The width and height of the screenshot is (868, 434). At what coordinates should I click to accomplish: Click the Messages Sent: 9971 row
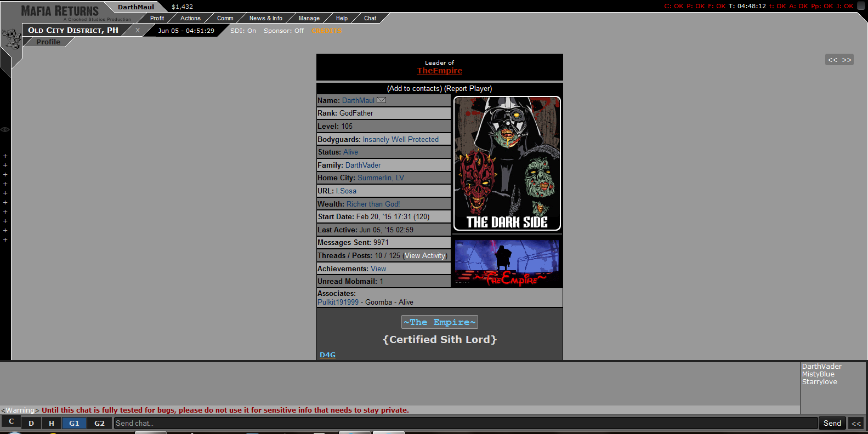click(383, 242)
